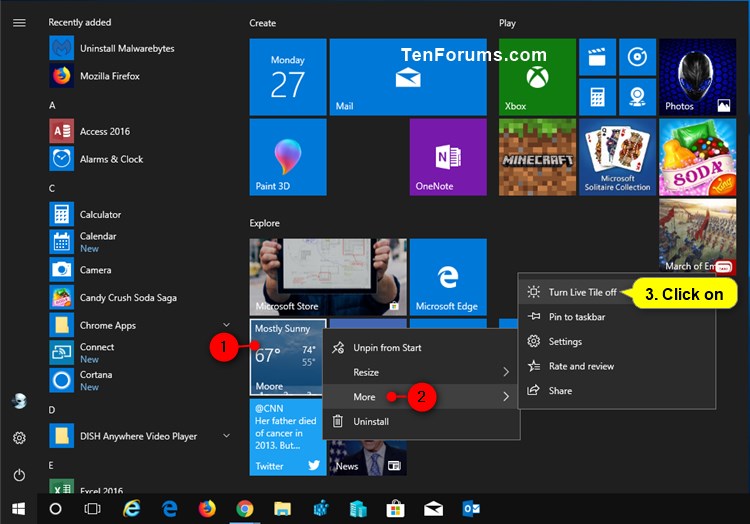Open the Movies & TV small tile
The width and height of the screenshot is (750, 524).
[x=597, y=57]
